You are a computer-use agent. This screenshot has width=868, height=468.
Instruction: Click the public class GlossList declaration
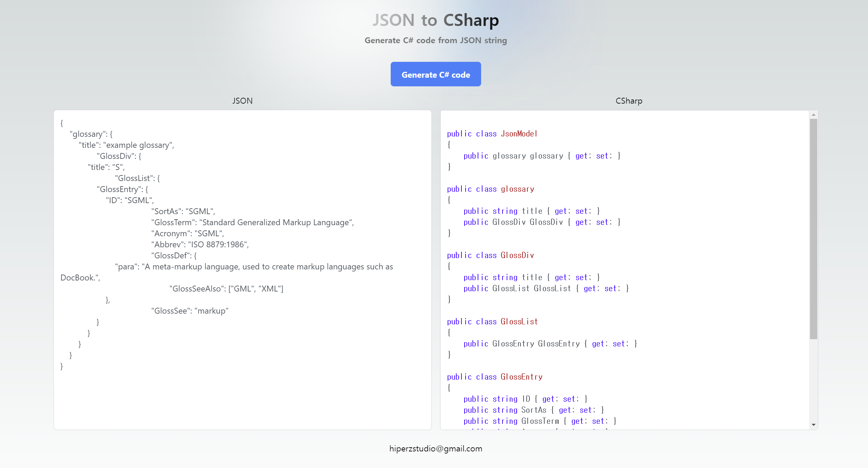pyautogui.click(x=492, y=322)
